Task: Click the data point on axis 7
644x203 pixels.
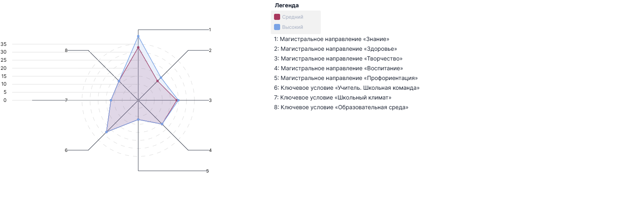Action: [111, 100]
